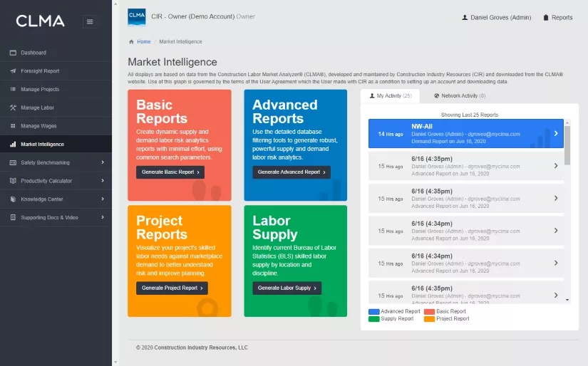Click the Project Report legend label
This screenshot has height=366, width=588.
(x=453, y=318)
